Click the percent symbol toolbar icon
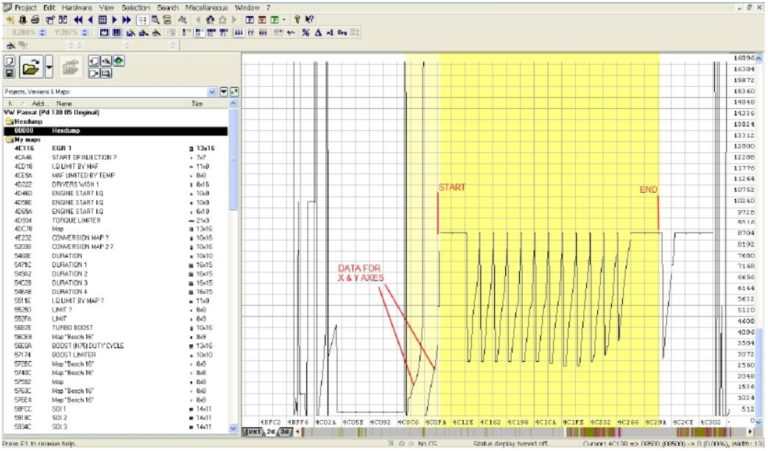Screen dimensions: 768x451 [x=304, y=32]
